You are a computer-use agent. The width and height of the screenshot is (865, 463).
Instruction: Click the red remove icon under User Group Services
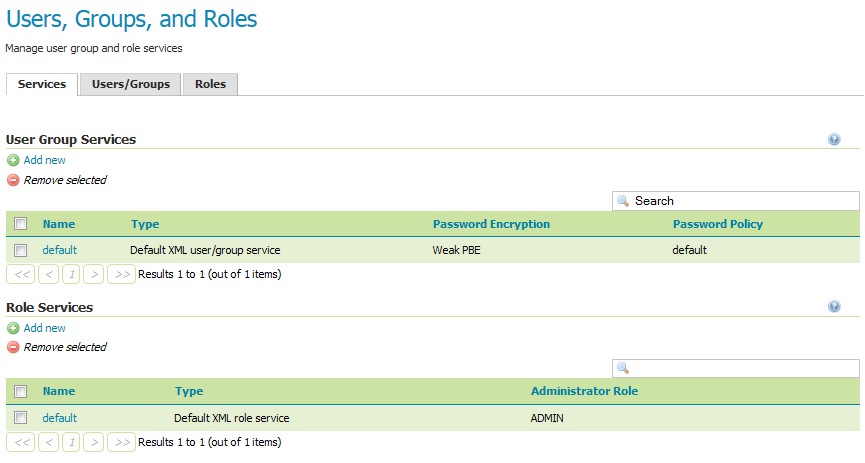pos(13,180)
